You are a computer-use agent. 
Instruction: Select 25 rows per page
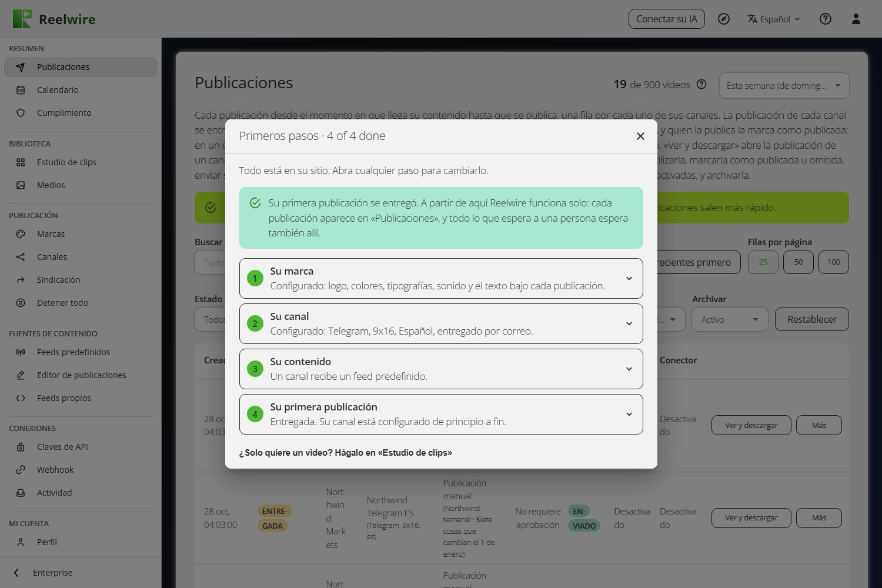pos(763,262)
